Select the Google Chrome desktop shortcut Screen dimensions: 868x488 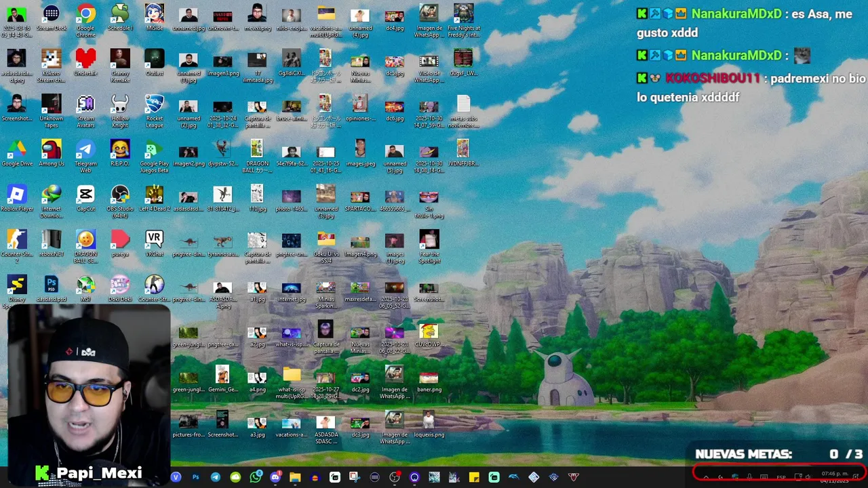(x=85, y=20)
